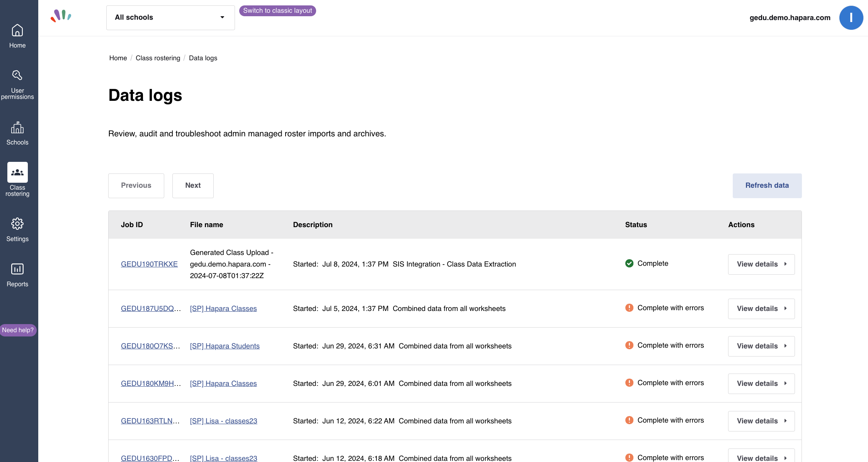The image size is (868, 462).
Task: Go to Home breadcrumb
Action: (x=118, y=58)
